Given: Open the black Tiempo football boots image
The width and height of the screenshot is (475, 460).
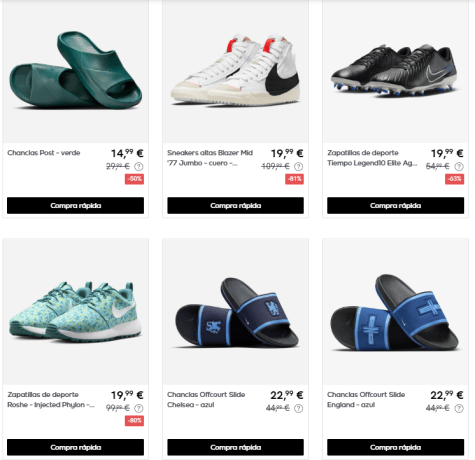Looking at the screenshot, I should pyautogui.click(x=395, y=71).
